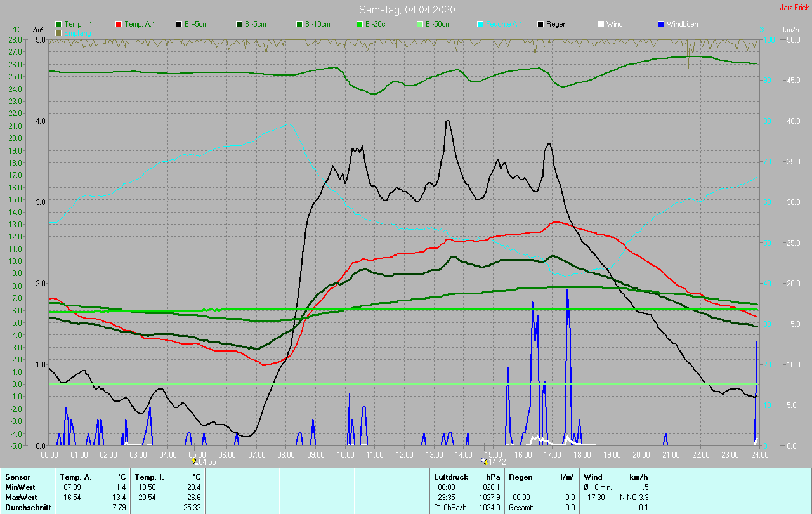Click the Luftdruck header in statistics table
The image size is (812, 514).
coord(450,477)
